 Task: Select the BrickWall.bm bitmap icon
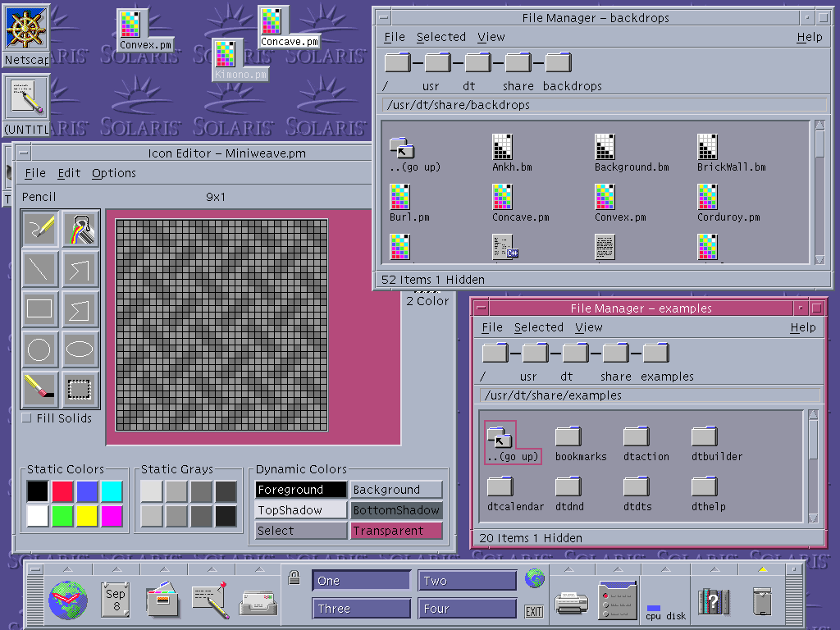707,147
